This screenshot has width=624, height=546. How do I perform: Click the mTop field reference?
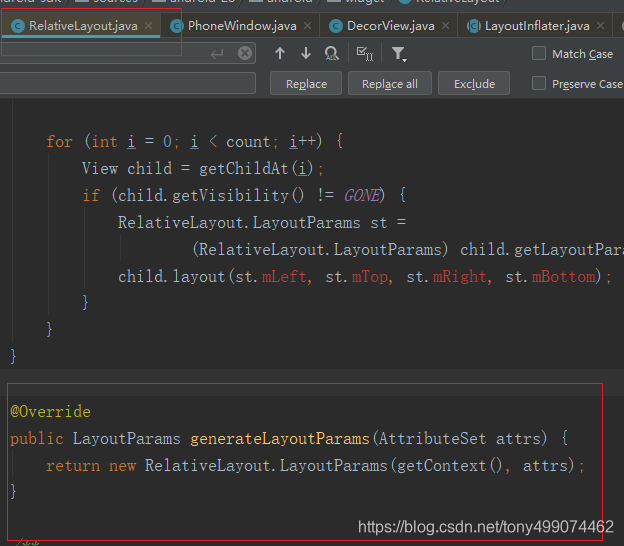(370, 277)
